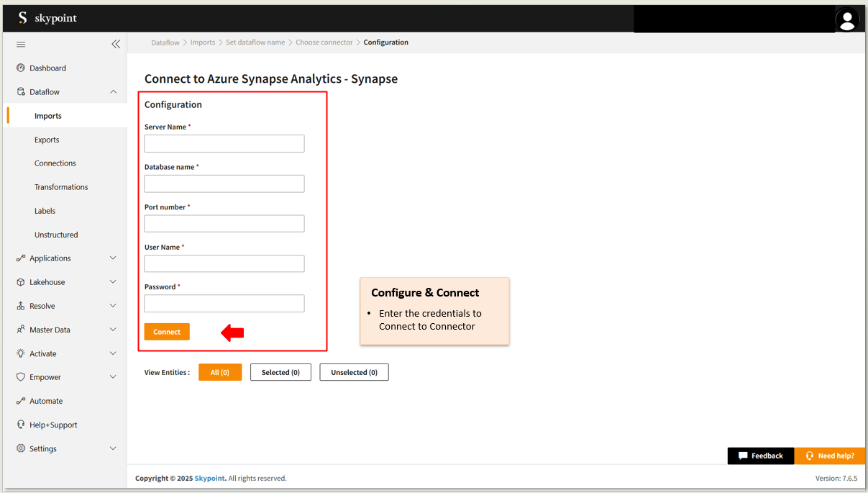Collapse sidebar with double chevron icon

point(116,45)
